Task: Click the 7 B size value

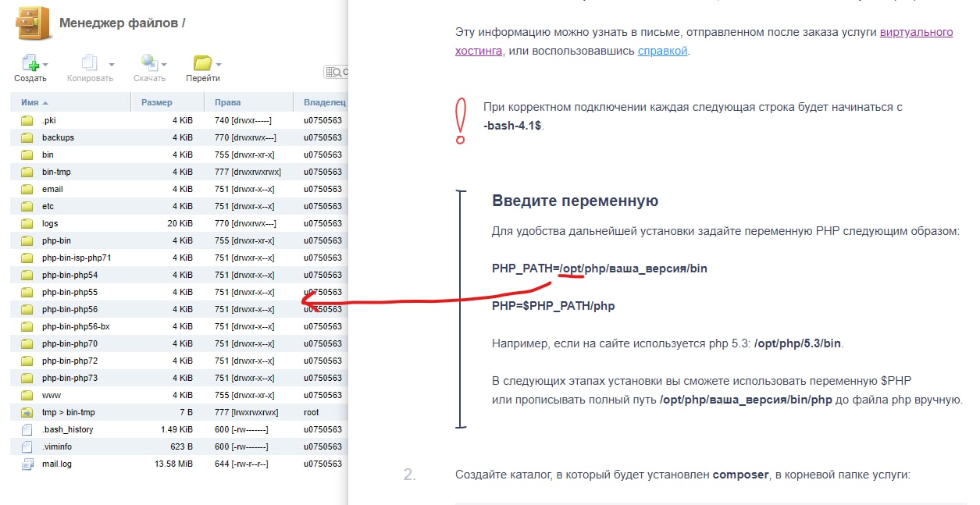Action: [x=186, y=412]
